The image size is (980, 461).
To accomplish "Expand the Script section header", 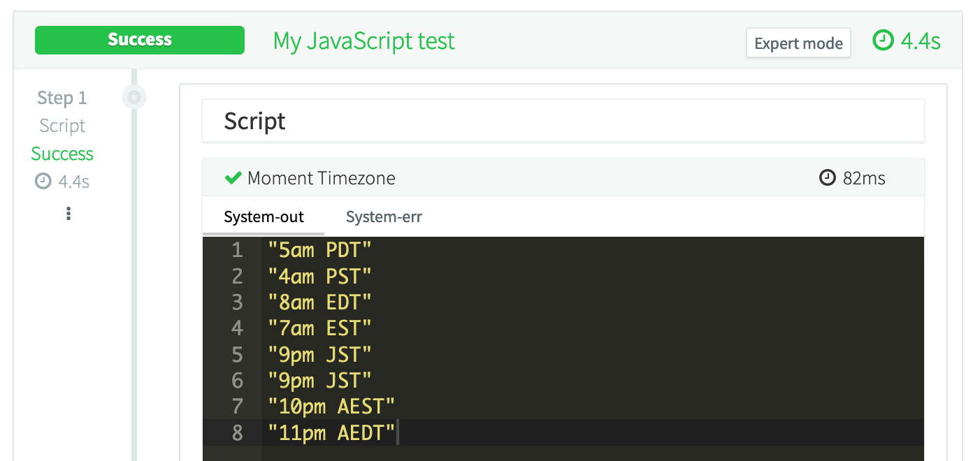I will point(563,121).
